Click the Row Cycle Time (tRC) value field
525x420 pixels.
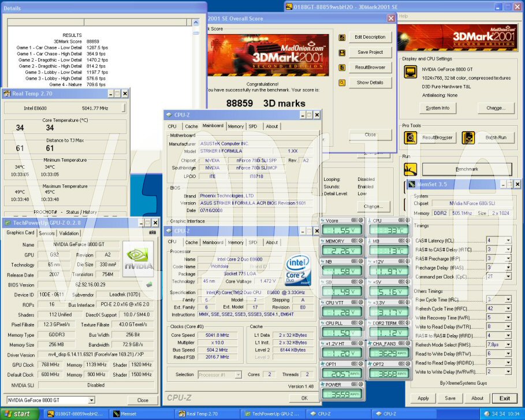tap(496, 299)
